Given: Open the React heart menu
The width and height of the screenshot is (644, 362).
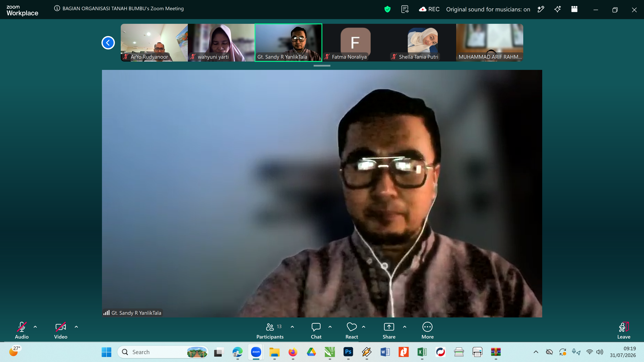Looking at the screenshot, I should click(352, 330).
